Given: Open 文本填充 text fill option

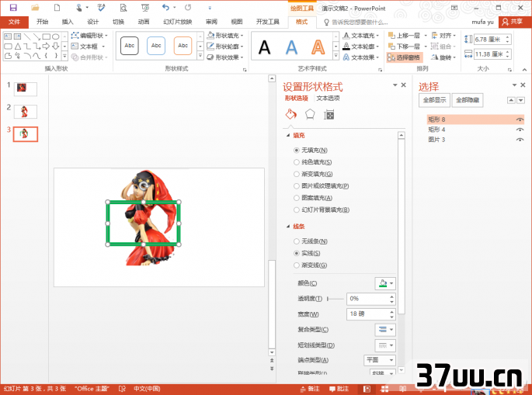Looking at the screenshot, I should click(360, 35).
